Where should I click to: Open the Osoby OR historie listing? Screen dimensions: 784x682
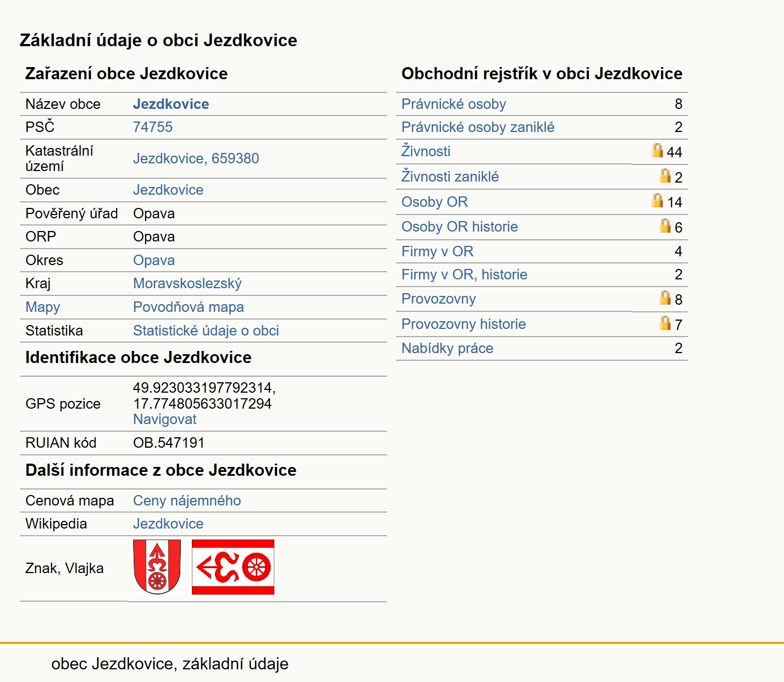[x=460, y=227]
